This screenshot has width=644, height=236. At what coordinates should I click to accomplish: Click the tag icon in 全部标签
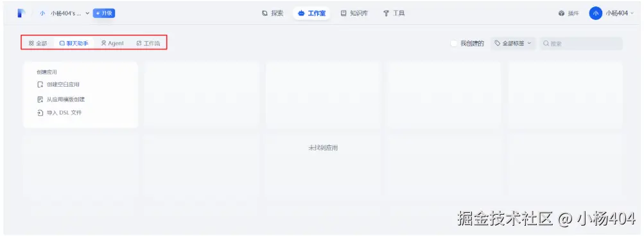(x=498, y=43)
